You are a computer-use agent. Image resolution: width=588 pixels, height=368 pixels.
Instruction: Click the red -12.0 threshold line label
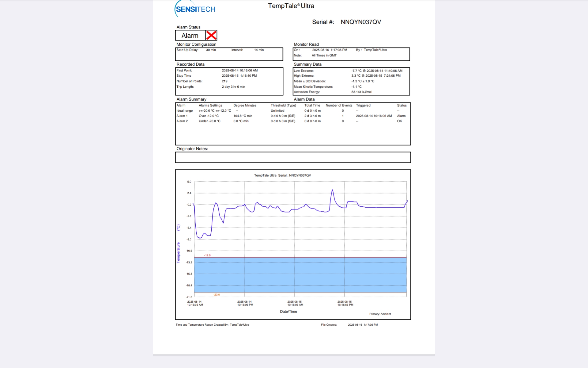[x=207, y=255]
